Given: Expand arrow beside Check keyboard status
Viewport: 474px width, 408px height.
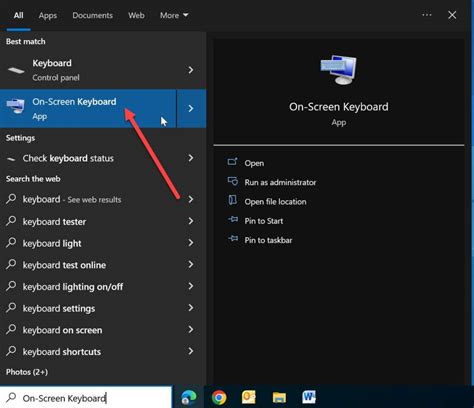Looking at the screenshot, I should (x=191, y=158).
